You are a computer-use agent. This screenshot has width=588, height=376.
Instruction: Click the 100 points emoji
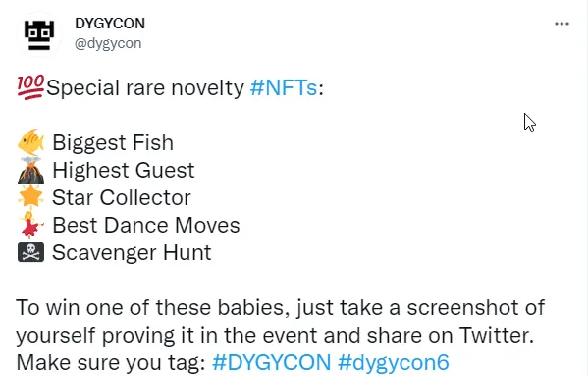pyautogui.click(x=30, y=87)
